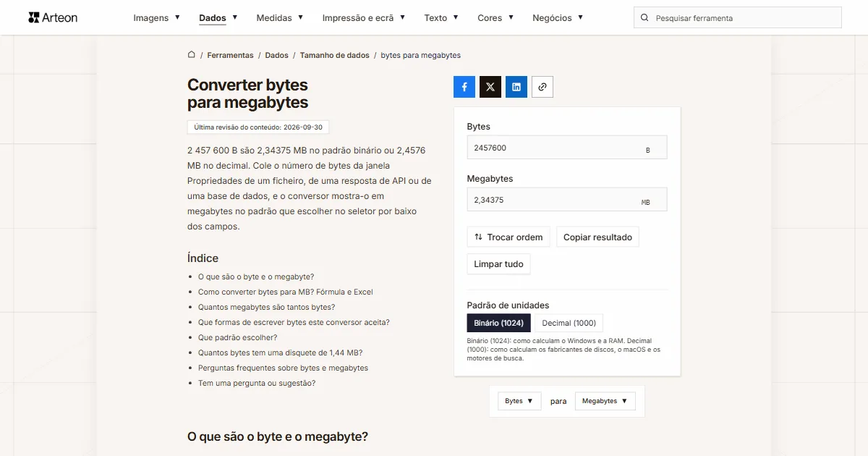This screenshot has width=868, height=456.
Task: Open the Arteon logo homepage
Action: pyautogui.click(x=53, y=17)
